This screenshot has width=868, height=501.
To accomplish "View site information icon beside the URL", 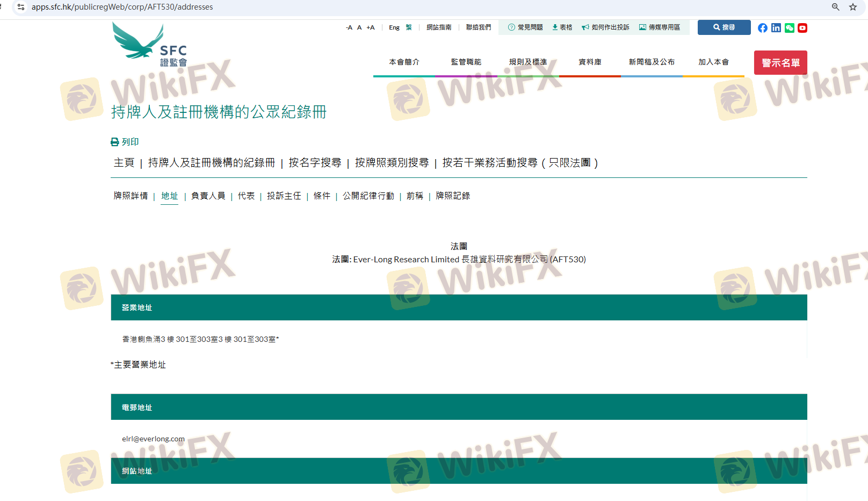I will click(21, 7).
